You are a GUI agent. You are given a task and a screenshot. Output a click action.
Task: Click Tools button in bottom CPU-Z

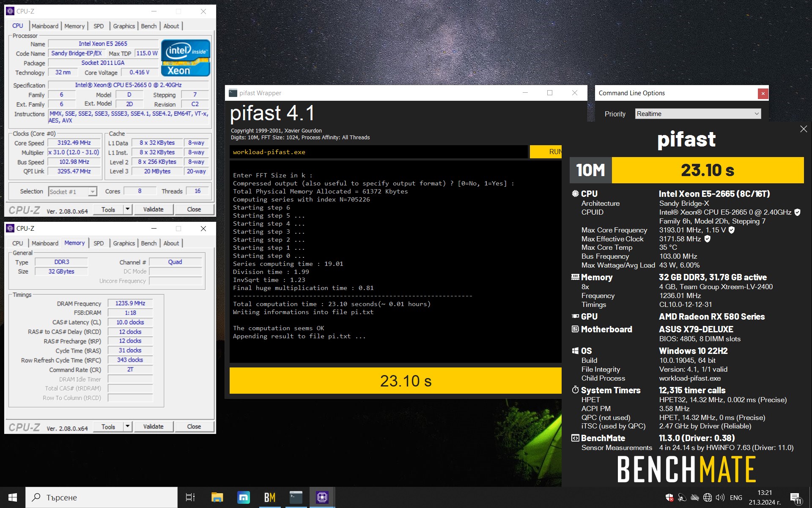click(x=108, y=426)
